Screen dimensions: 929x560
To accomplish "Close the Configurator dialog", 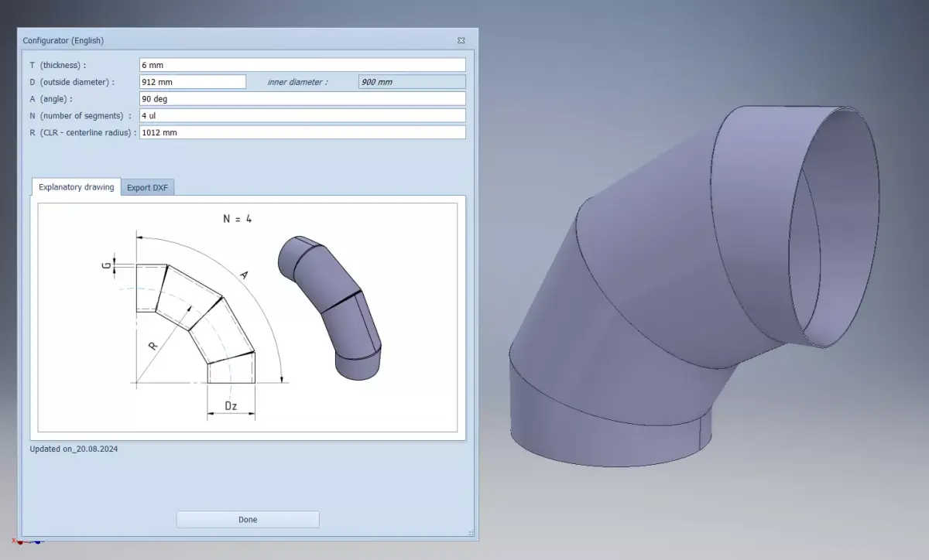I will [461, 40].
